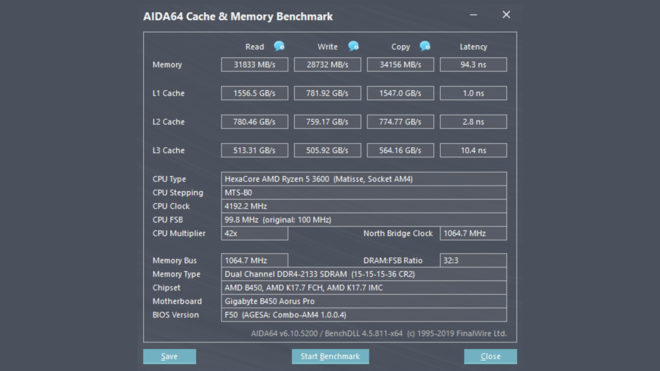Click the BIOS Version field F50 AGESA
The height and width of the screenshot is (371, 660).
click(x=364, y=315)
